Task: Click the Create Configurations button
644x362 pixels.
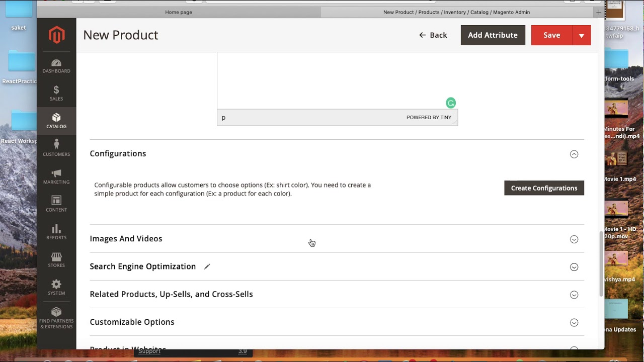Action: pos(544,188)
